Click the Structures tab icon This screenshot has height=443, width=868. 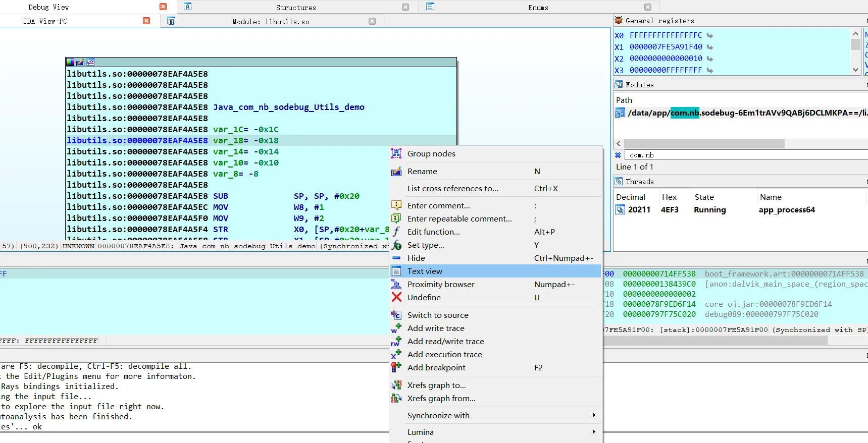(187, 7)
